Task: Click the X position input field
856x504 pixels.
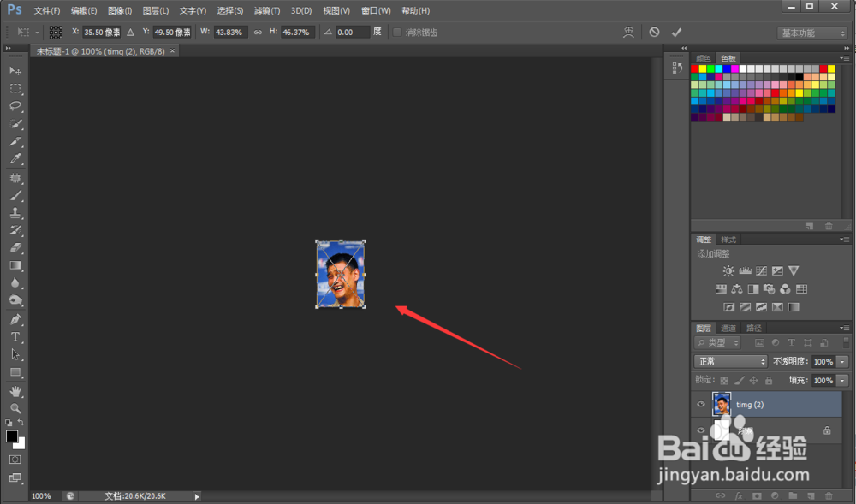Action: tap(102, 33)
